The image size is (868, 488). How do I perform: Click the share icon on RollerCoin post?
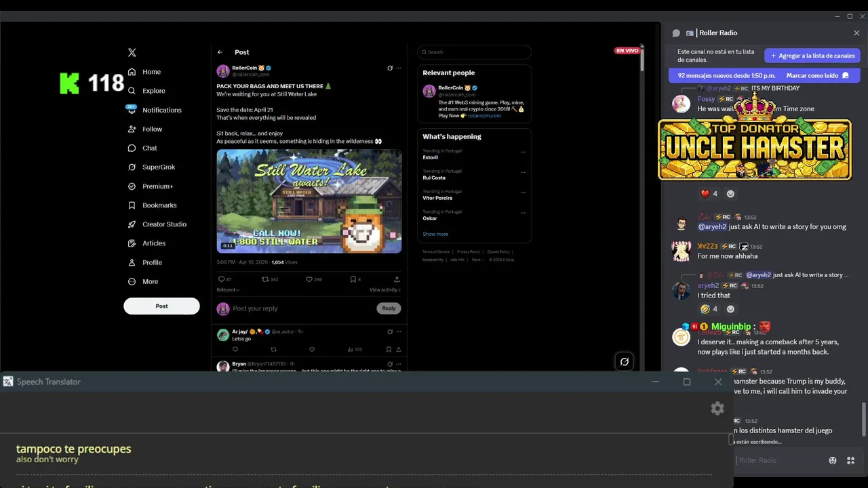coord(397,279)
